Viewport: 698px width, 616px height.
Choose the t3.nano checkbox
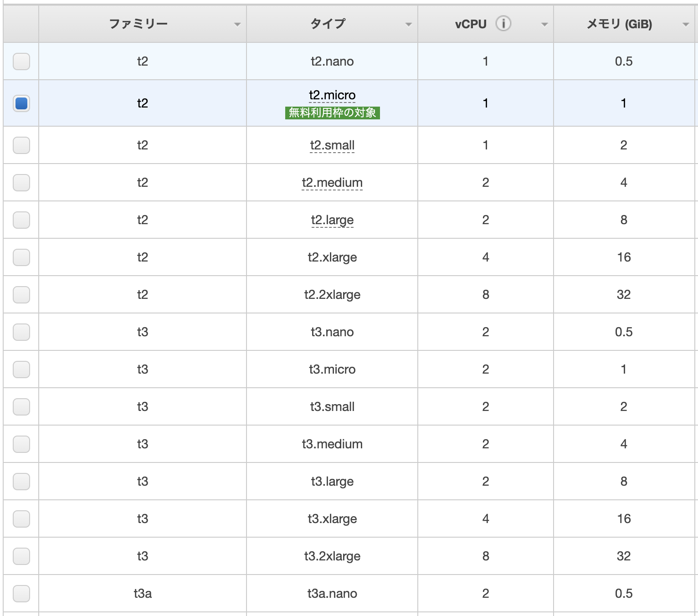coord(21,332)
